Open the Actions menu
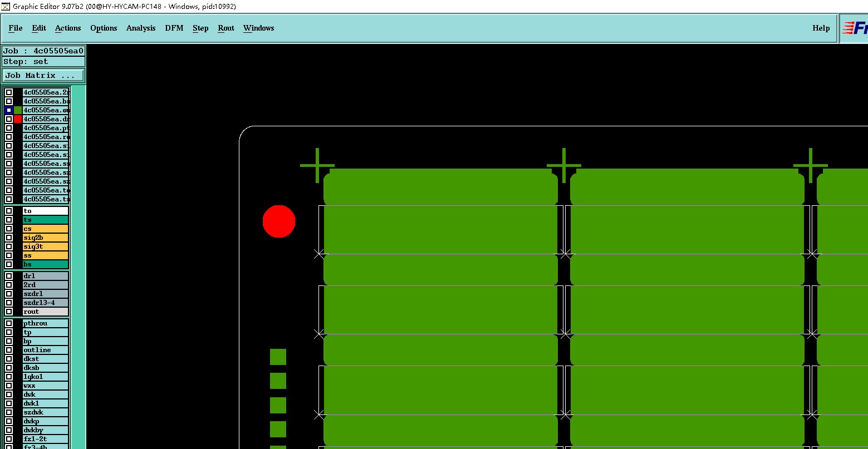The width and height of the screenshot is (868, 449). pos(68,28)
